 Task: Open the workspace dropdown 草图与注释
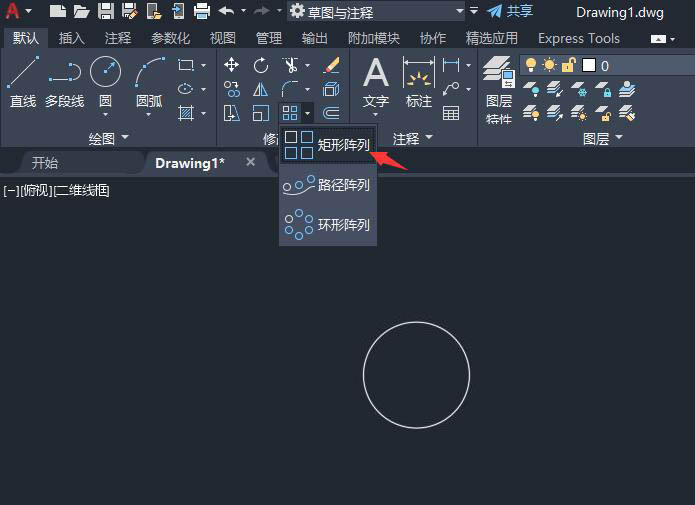[376, 12]
